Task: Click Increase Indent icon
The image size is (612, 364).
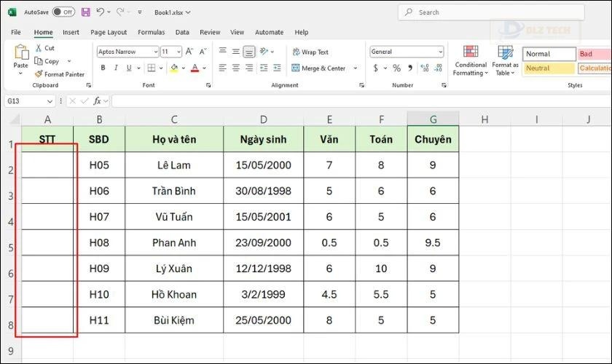Action: pos(277,68)
